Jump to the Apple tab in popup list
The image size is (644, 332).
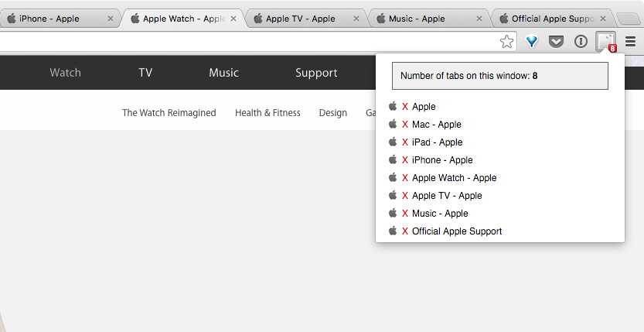tap(424, 107)
